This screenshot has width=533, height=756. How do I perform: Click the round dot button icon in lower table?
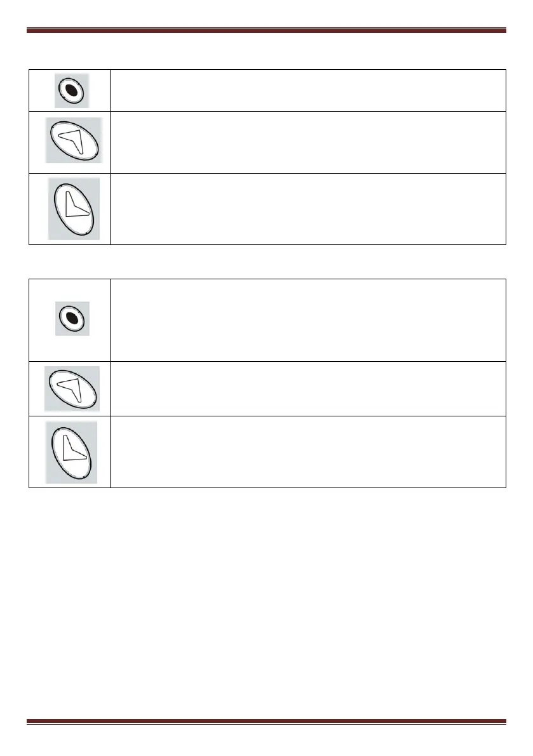(72, 318)
